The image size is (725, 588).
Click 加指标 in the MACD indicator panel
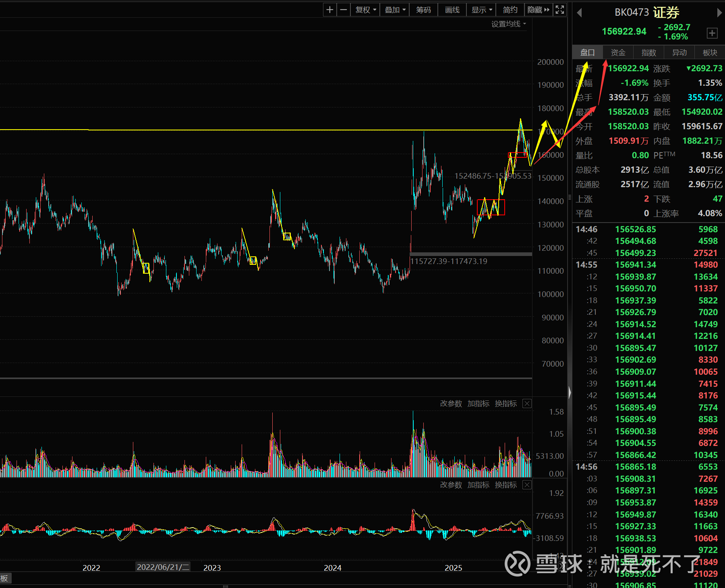click(478, 485)
